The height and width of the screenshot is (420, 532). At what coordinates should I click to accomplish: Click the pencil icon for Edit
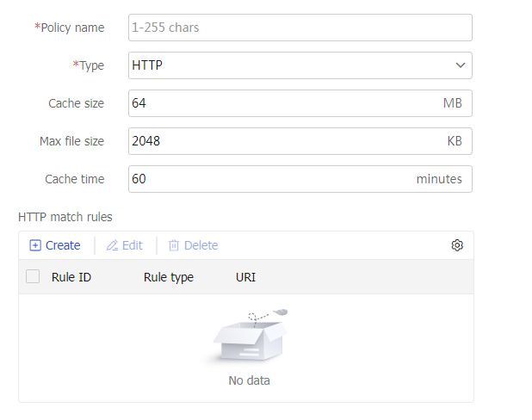tap(112, 245)
